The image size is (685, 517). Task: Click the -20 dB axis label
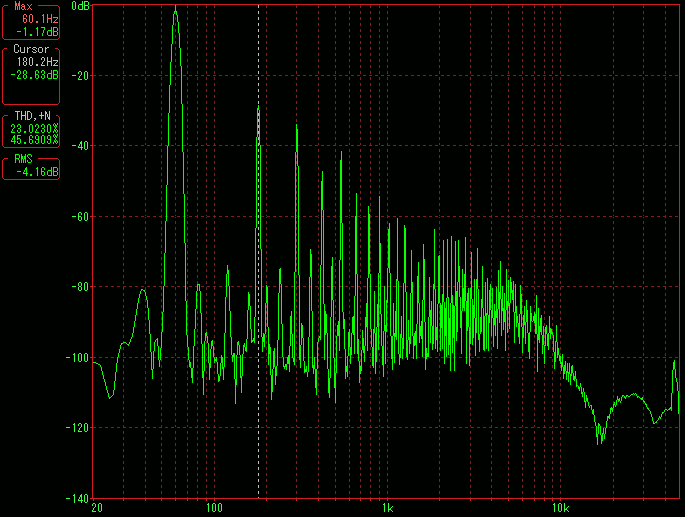point(80,76)
